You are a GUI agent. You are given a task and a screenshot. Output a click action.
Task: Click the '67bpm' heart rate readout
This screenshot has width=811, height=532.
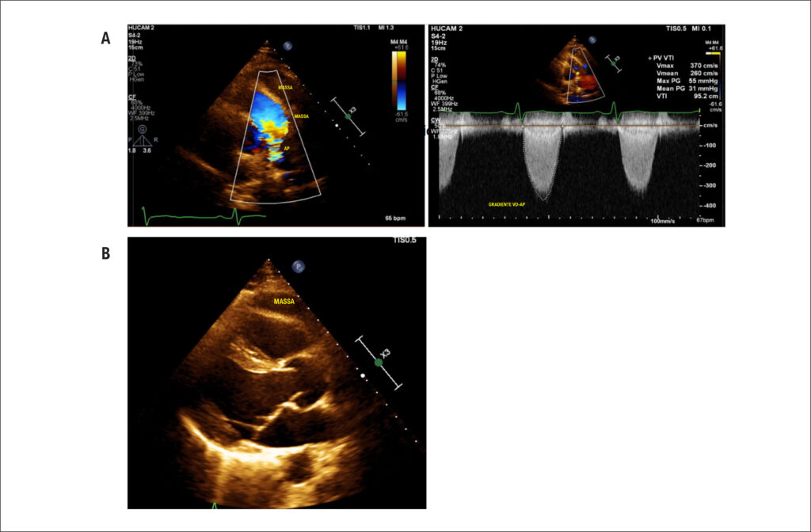tap(705, 220)
